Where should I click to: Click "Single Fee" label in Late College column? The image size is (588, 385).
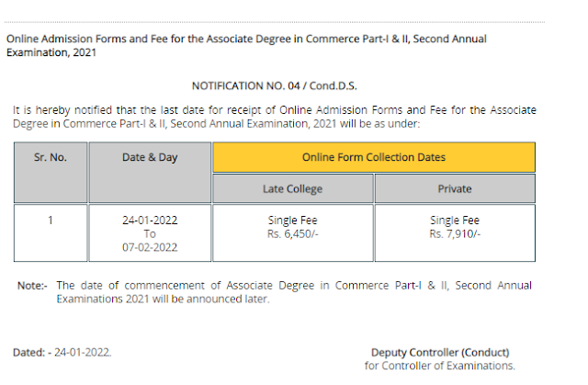pyautogui.click(x=292, y=221)
